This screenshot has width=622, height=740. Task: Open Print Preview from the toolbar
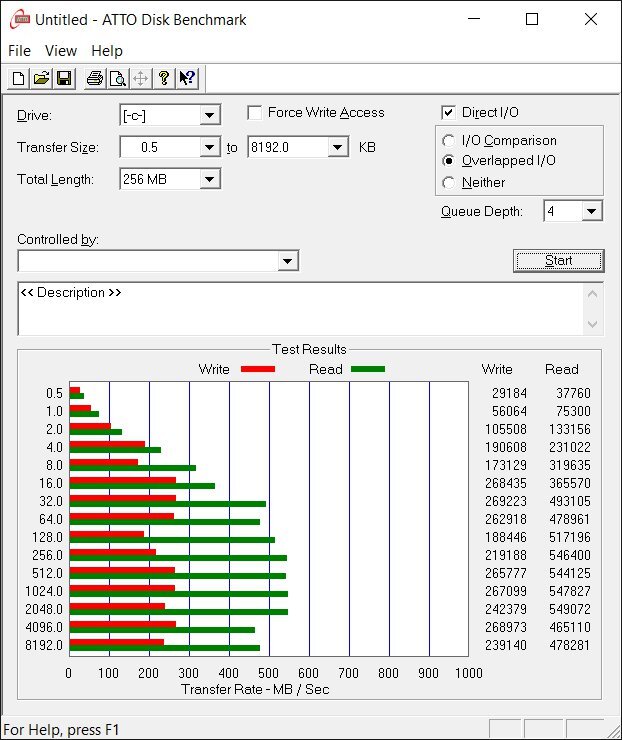tap(117, 78)
